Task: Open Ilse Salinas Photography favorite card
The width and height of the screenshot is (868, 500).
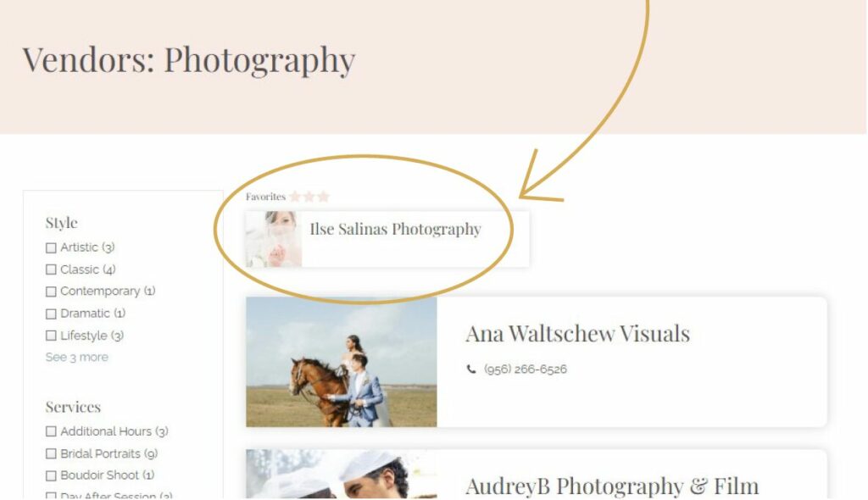Action: [387, 239]
